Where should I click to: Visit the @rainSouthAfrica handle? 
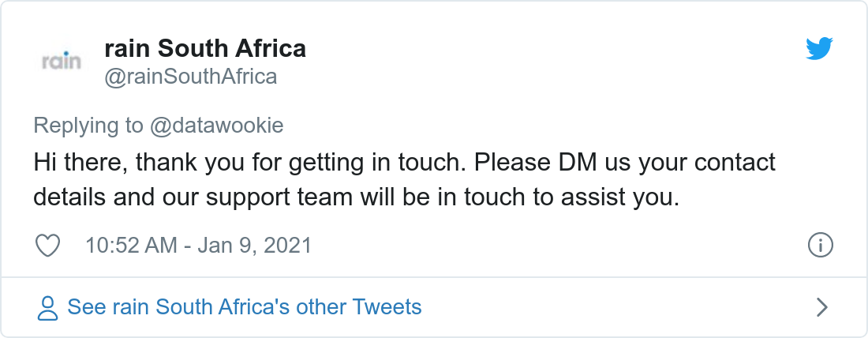click(x=190, y=77)
